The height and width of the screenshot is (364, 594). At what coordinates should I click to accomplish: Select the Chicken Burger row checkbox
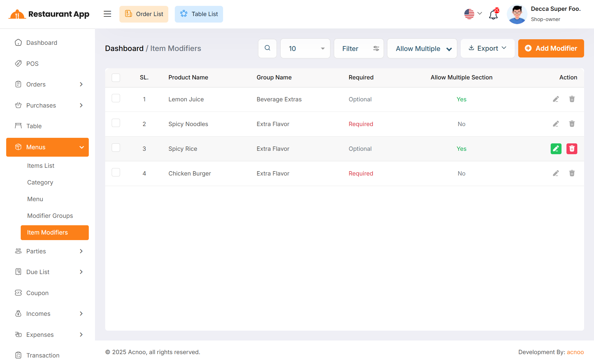pyautogui.click(x=116, y=173)
